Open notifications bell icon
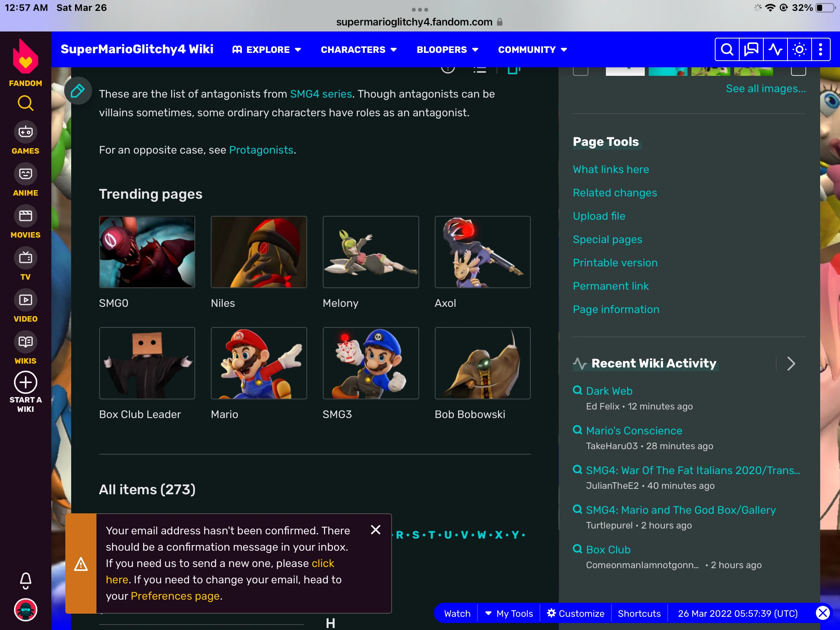 click(25, 580)
